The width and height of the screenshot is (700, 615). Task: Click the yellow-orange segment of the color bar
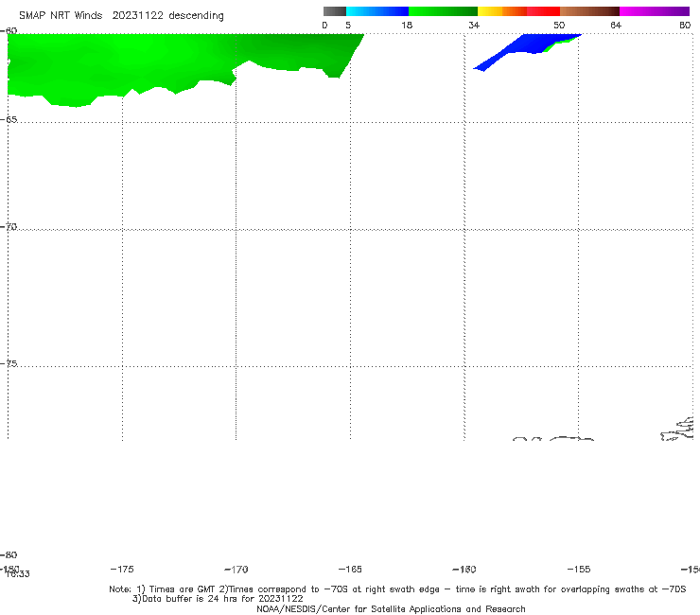point(502,11)
